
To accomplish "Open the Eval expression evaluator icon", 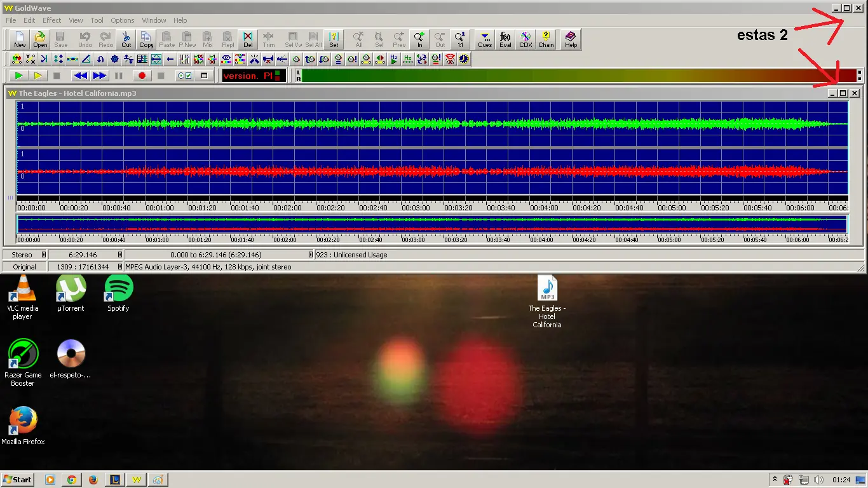I will click(505, 39).
